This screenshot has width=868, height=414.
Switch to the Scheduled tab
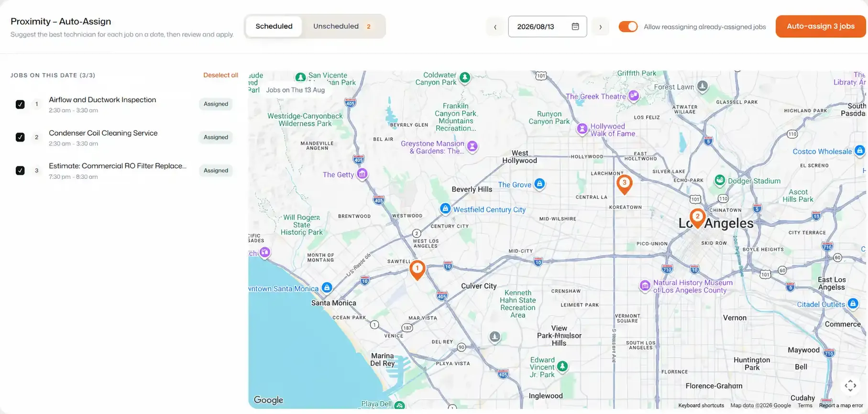[x=274, y=26]
